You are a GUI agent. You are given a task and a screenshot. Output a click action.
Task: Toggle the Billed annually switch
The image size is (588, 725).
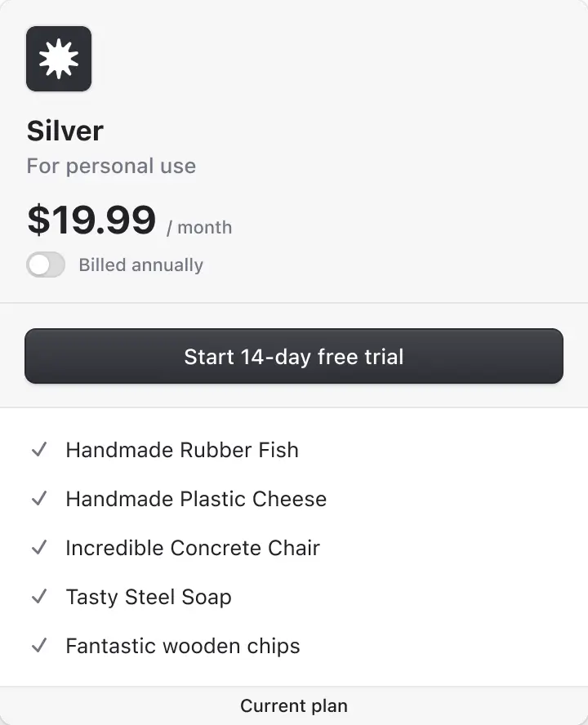[46, 265]
